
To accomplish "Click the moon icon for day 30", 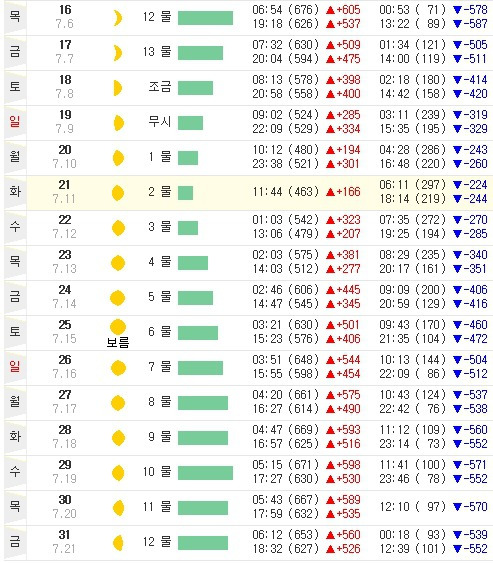I will pyautogui.click(x=118, y=508).
